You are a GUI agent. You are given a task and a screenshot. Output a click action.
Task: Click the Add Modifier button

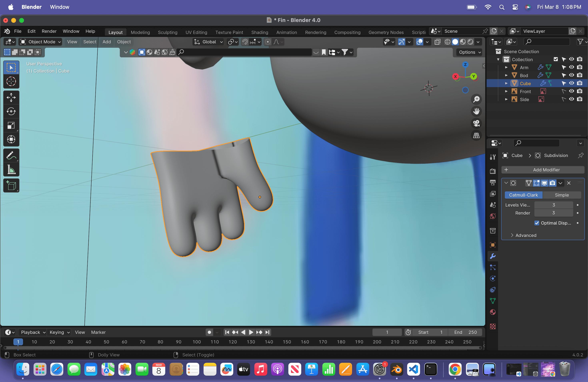[x=543, y=170]
